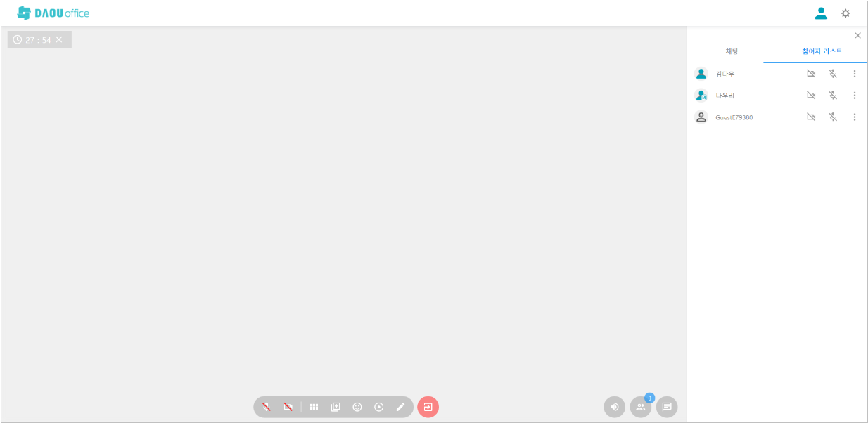Image resolution: width=868 pixels, height=423 pixels.
Task: Click the add screen share icon
Action: pos(336,407)
